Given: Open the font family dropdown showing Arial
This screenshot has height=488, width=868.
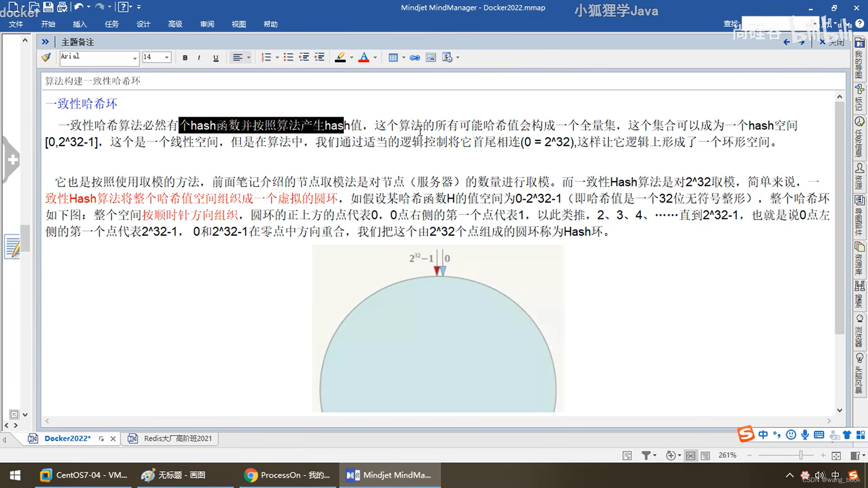Looking at the screenshot, I should coord(134,58).
